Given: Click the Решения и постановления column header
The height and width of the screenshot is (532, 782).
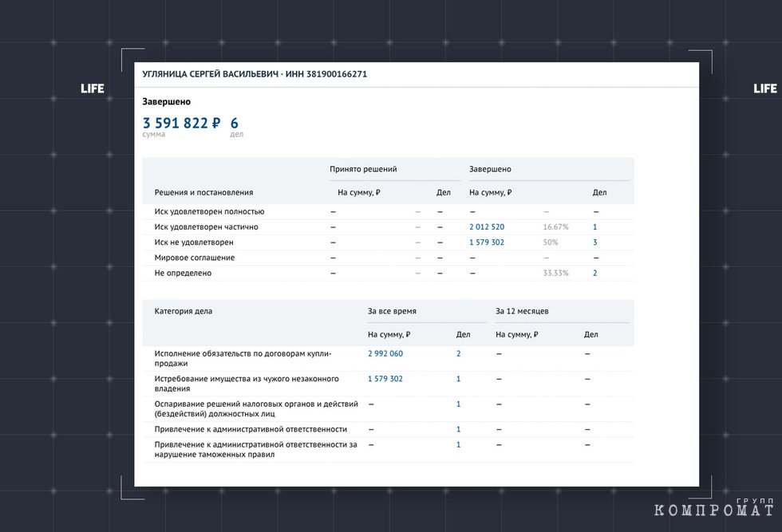Looking at the screenshot, I should 204,192.
